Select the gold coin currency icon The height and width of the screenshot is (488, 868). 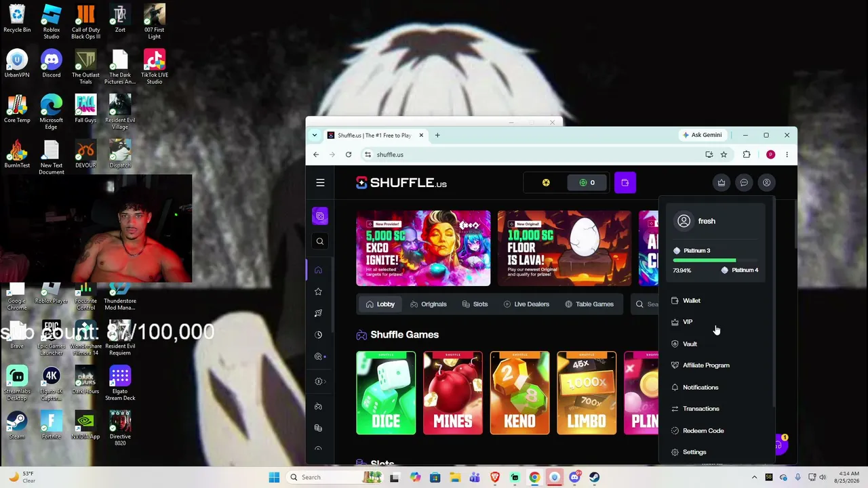point(546,182)
